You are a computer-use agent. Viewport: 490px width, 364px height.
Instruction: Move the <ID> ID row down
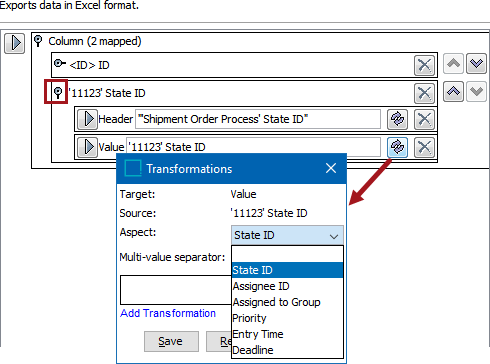tap(476, 63)
